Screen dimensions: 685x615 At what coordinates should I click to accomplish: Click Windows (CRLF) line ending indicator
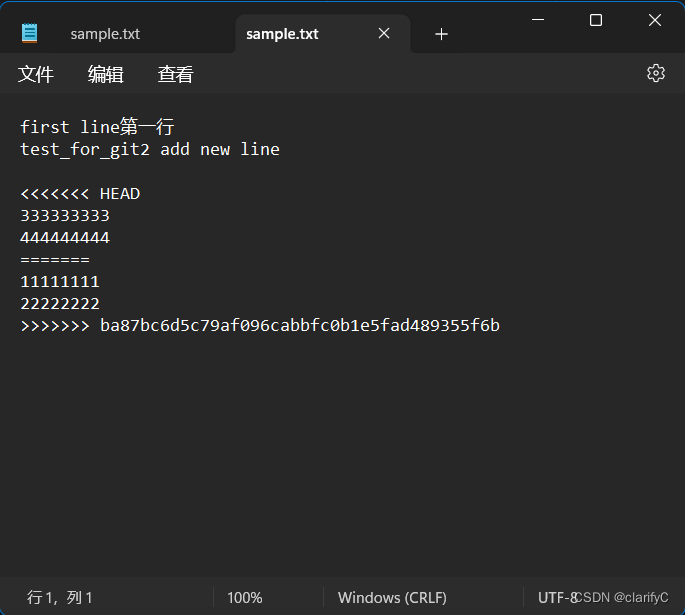coord(392,598)
